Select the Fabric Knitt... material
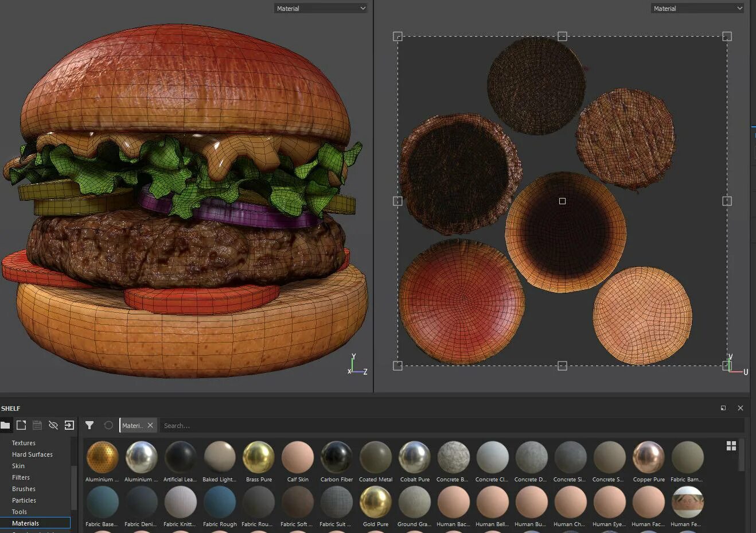756x533 pixels. pyautogui.click(x=181, y=502)
